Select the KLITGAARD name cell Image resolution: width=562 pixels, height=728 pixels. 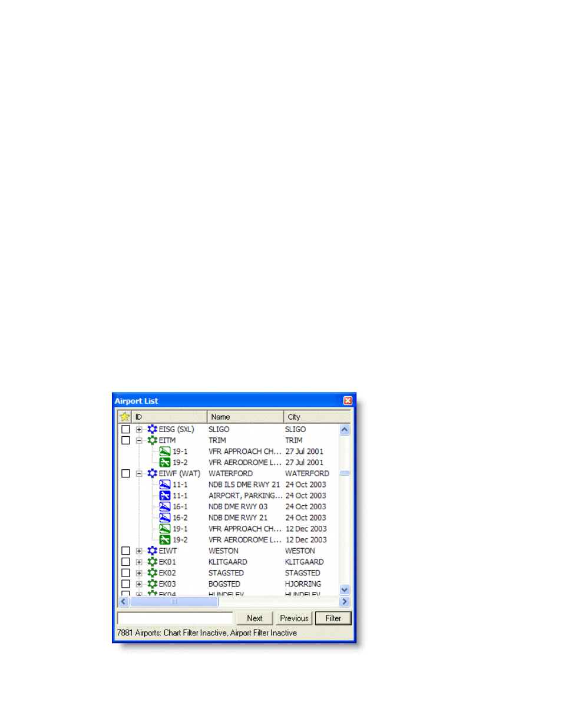pyautogui.click(x=228, y=562)
